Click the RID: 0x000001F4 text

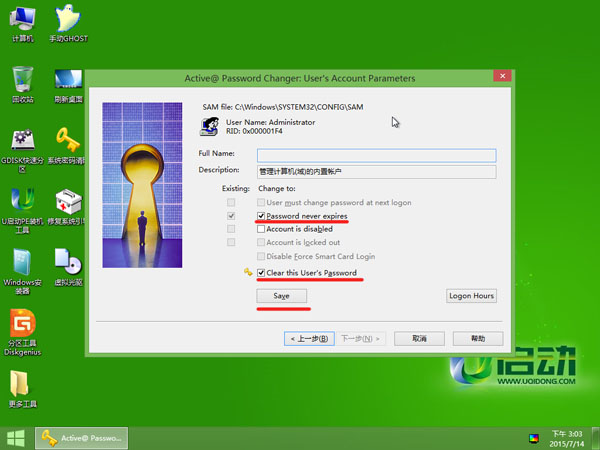tap(254, 131)
